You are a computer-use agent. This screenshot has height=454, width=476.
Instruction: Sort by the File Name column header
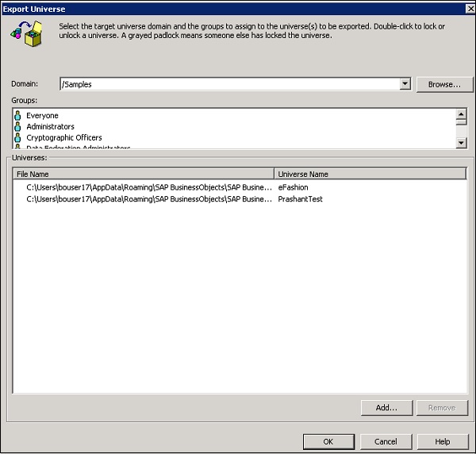tap(144, 174)
